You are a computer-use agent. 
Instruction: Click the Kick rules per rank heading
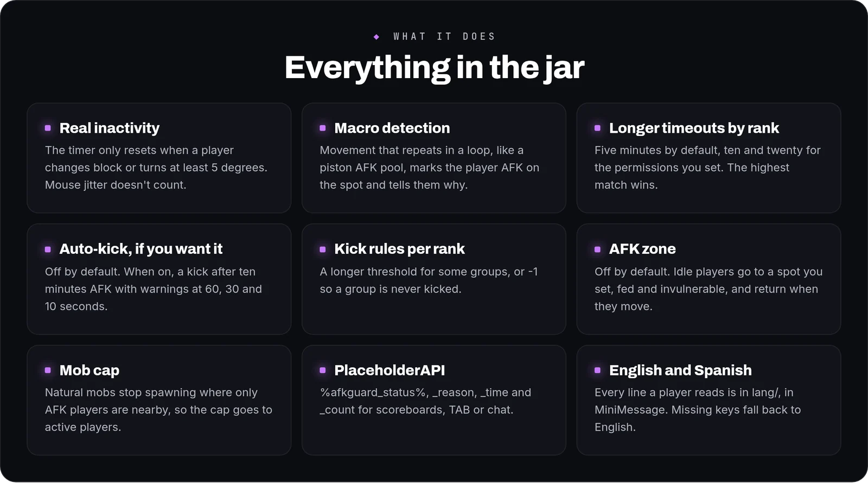399,249
